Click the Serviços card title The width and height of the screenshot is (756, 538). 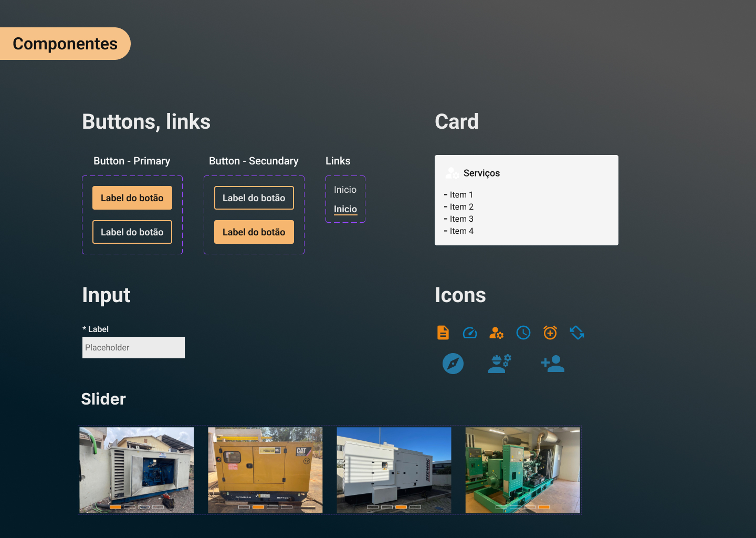point(481,173)
